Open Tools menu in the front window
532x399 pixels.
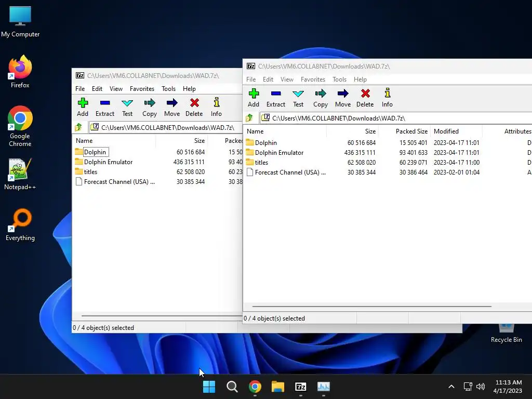(339, 79)
